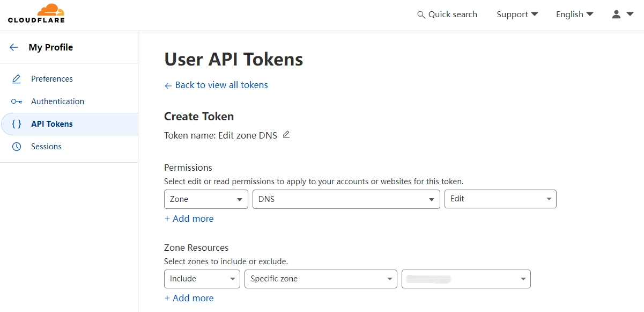Select API Tokens in sidebar
The image size is (644, 312).
pyautogui.click(x=69, y=124)
